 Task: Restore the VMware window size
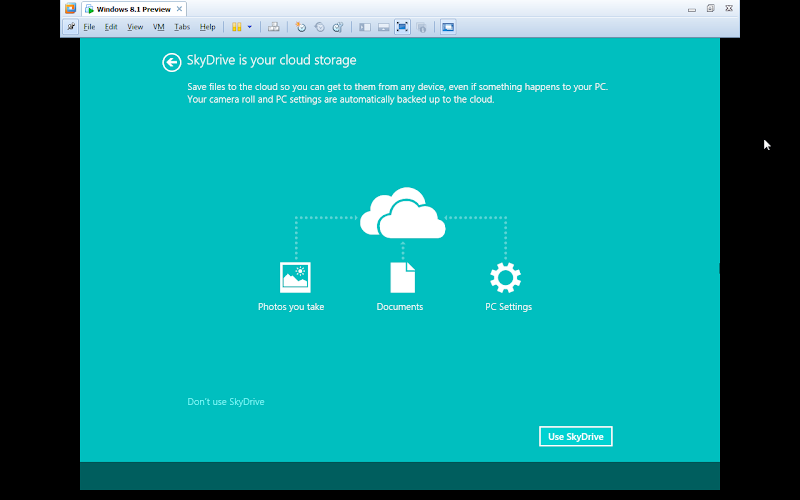[x=710, y=9]
